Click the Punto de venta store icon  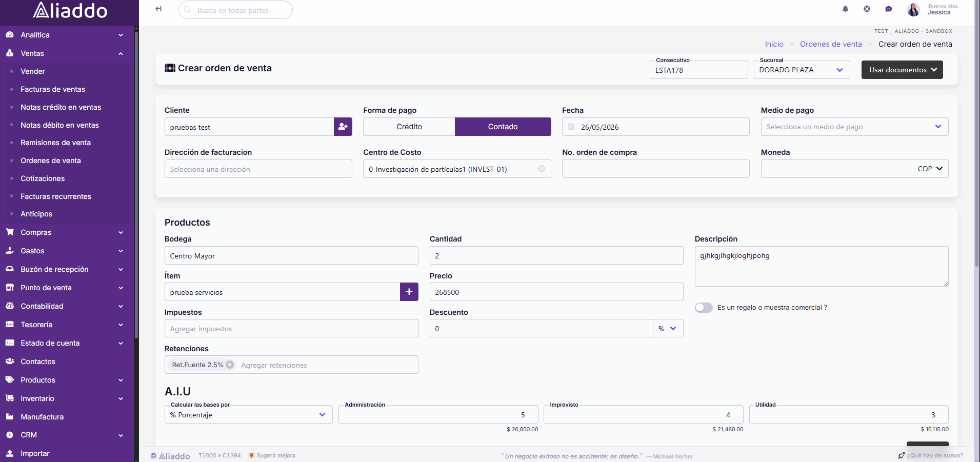pos(10,288)
